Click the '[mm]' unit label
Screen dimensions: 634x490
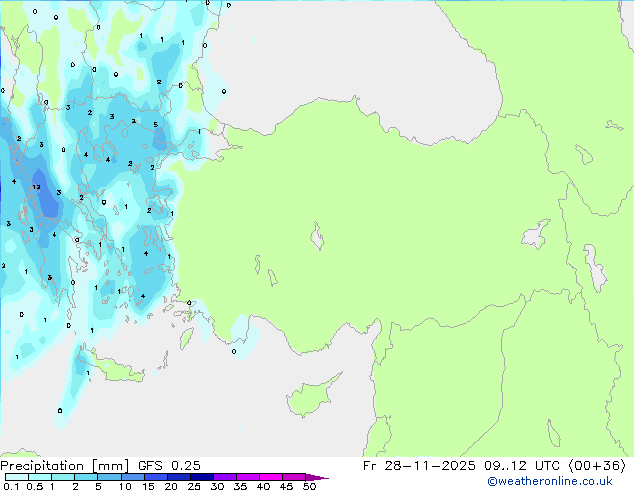pos(110,466)
